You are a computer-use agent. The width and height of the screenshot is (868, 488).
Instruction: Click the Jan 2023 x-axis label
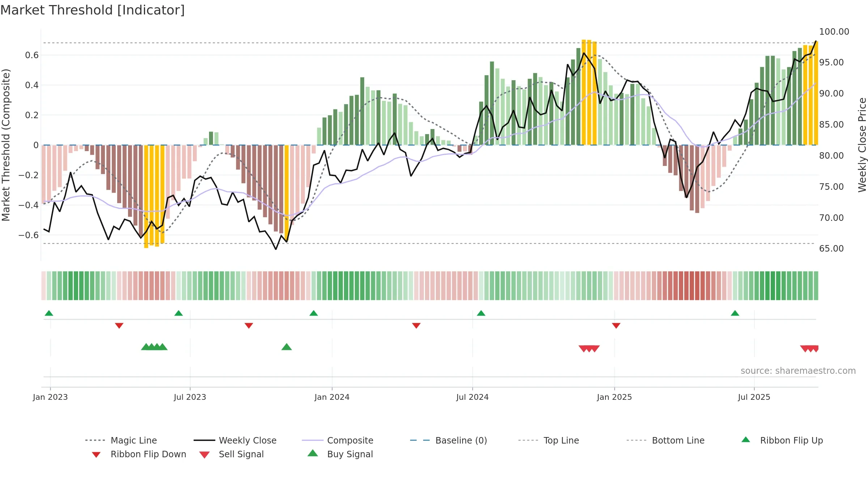(50, 397)
